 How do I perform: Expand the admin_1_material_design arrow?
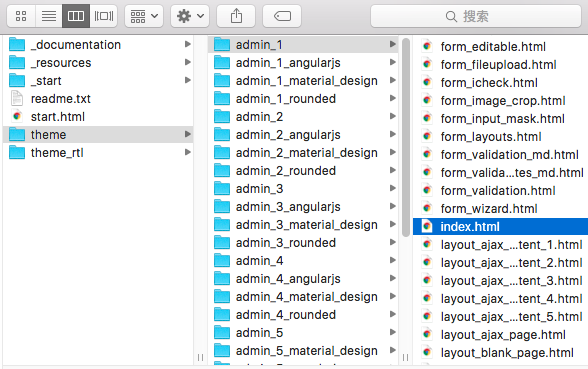393,80
